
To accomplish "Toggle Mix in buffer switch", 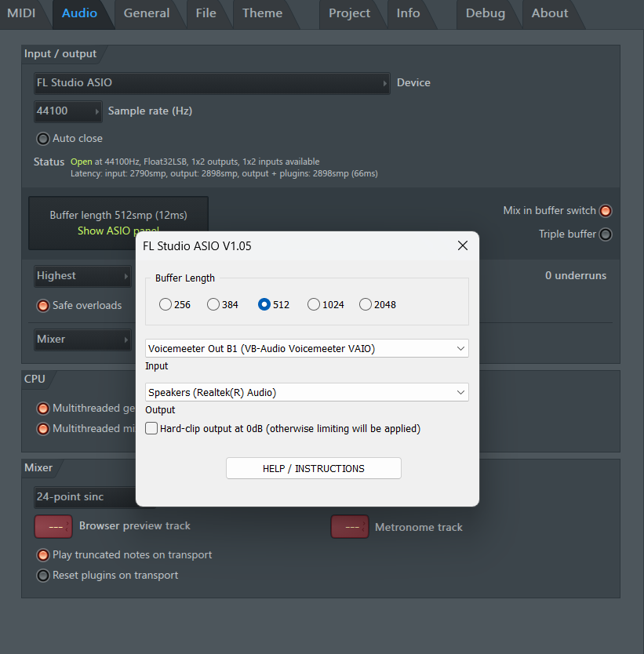I will coord(604,210).
